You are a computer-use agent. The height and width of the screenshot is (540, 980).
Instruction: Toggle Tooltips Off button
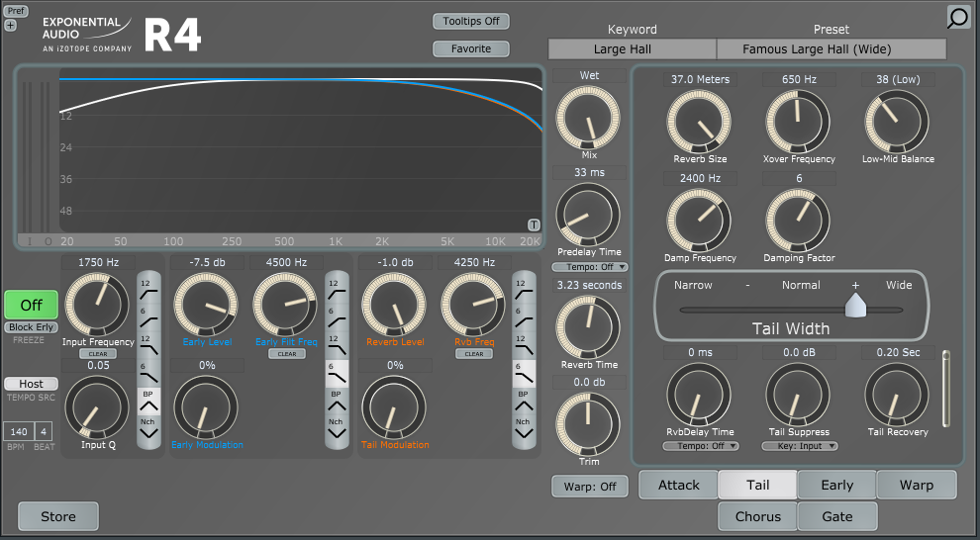coord(471,21)
